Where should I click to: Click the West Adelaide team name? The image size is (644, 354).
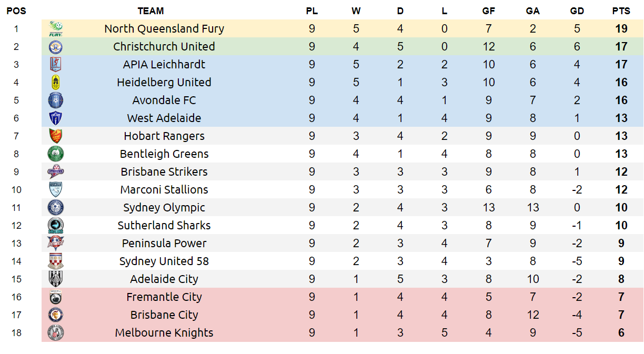click(164, 118)
